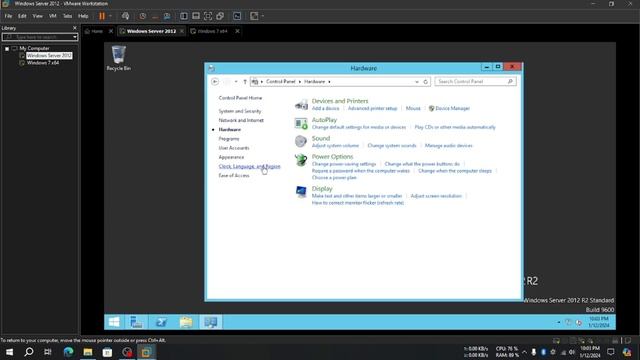Open Adjust screen resolution link
Viewport: 640px width, 360px height.
pos(436,196)
